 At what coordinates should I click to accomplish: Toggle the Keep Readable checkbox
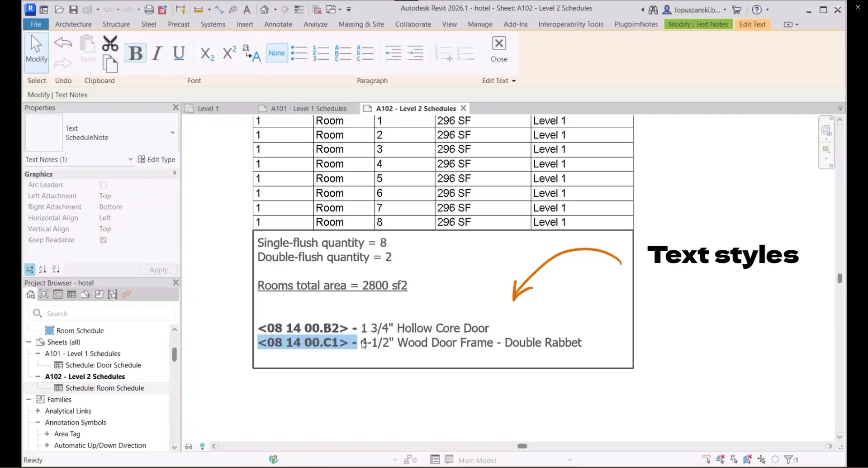pos(103,240)
